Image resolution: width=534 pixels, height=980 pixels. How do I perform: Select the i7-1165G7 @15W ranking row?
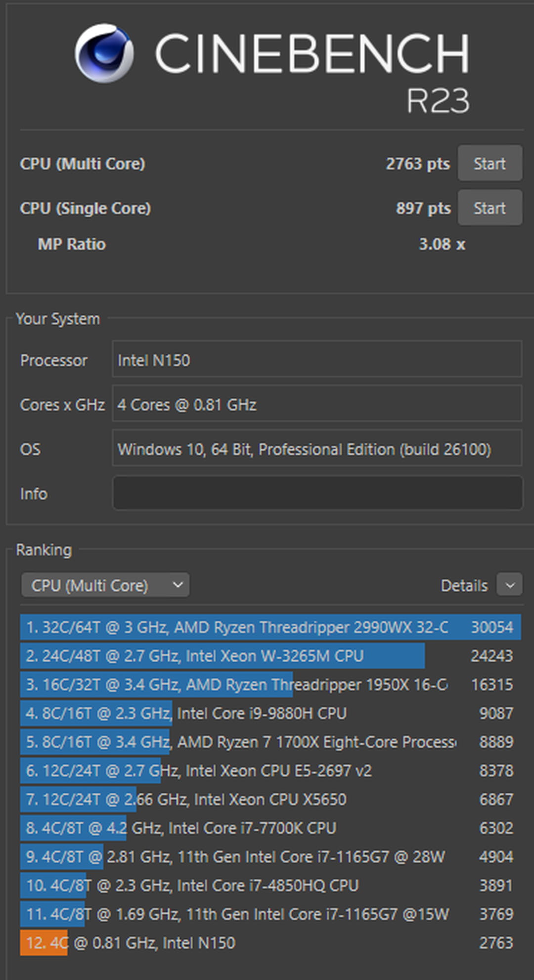(270, 914)
